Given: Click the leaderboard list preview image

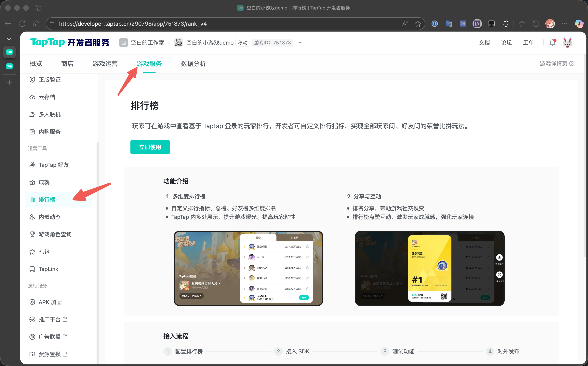Looking at the screenshot, I should pos(248,268).
